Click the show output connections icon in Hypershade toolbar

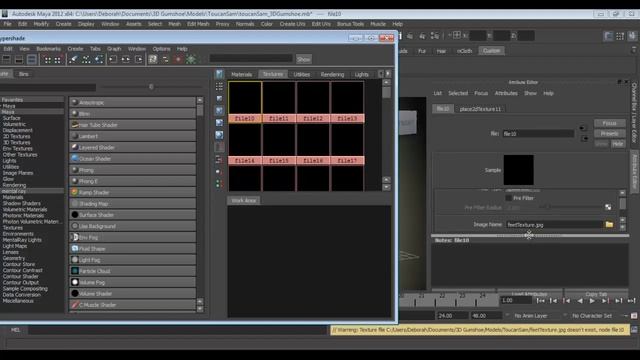pos(139,60)
